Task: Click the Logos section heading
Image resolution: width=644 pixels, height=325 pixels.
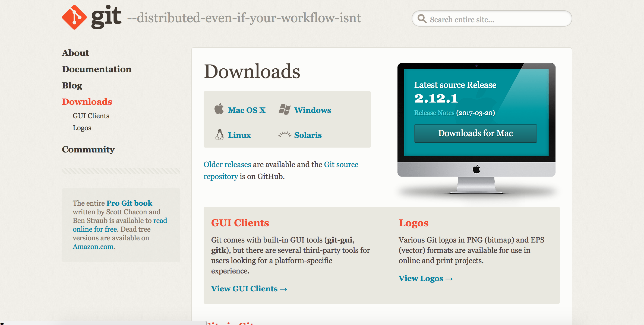Action: point(413,223)
